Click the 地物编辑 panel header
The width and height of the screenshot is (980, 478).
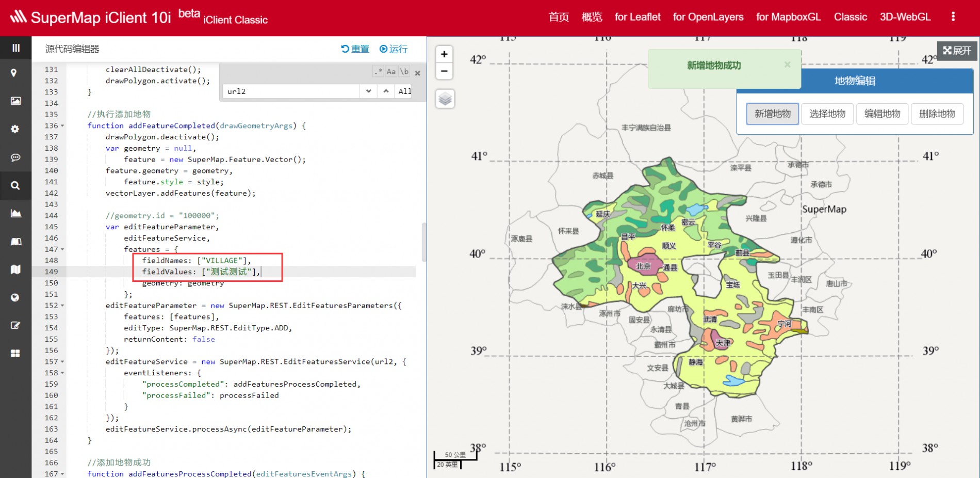(855, 81)
